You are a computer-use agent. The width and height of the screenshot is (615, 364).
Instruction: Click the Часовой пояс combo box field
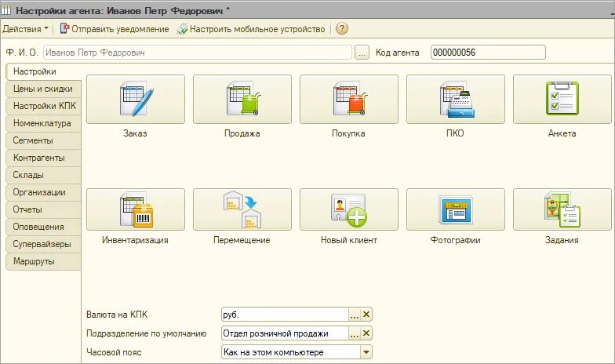point(291,352)
